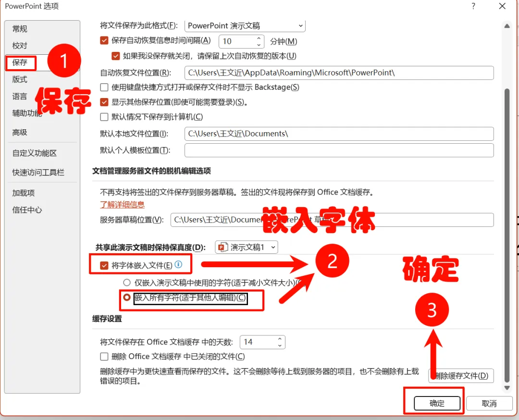
Task: Decrease the autorecover minutes spinner
Action: 259,45
